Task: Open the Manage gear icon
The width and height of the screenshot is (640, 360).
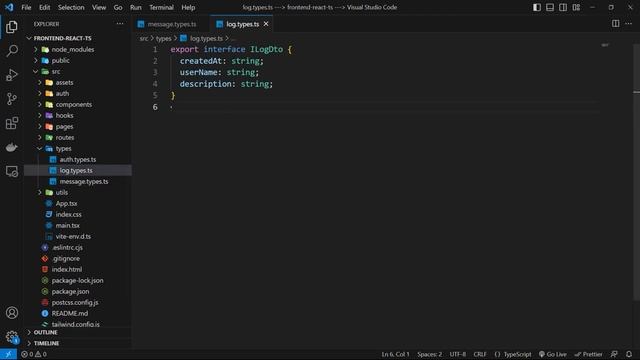Action: [12, 337]
